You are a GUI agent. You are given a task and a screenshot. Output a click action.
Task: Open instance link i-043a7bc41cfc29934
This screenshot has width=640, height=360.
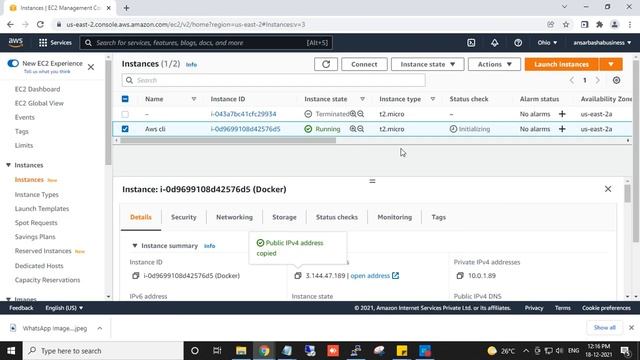(243, 114)
